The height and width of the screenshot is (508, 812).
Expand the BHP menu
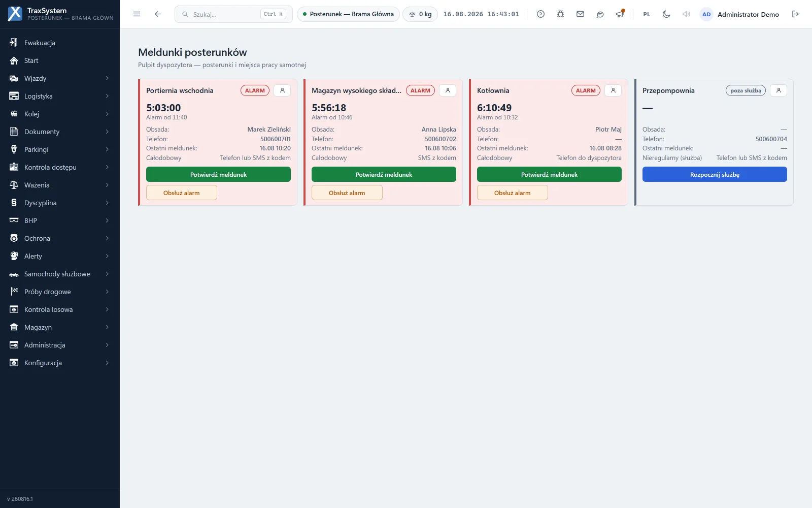click(x=60, y=220)
